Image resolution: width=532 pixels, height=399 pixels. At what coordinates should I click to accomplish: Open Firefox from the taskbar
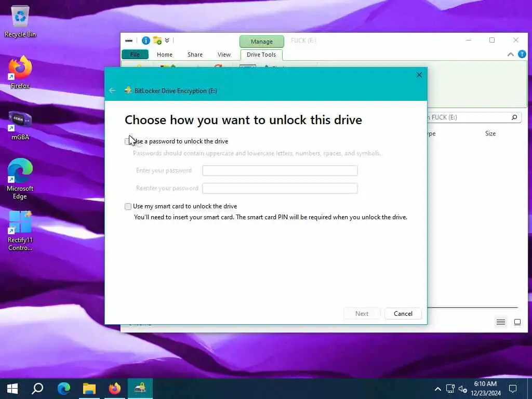(x=115, y=389)
